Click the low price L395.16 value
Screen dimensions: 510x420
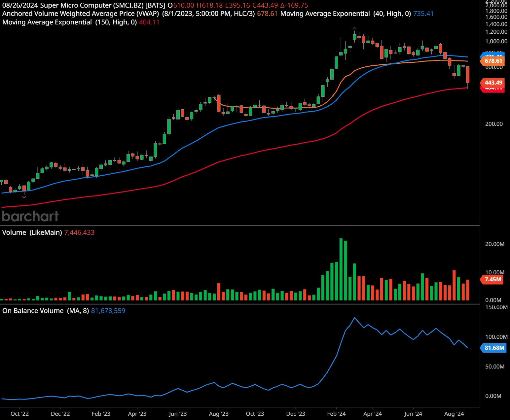(x=237, y=5)
